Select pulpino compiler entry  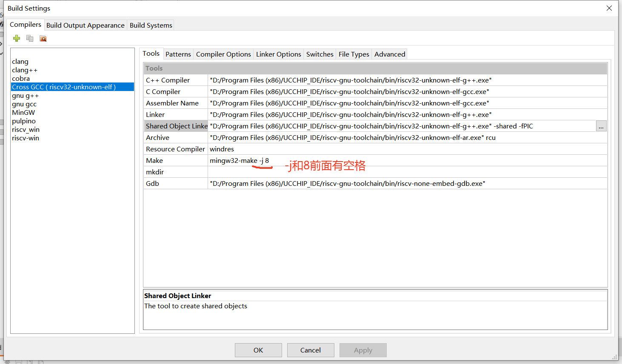(x=72, y=121)
